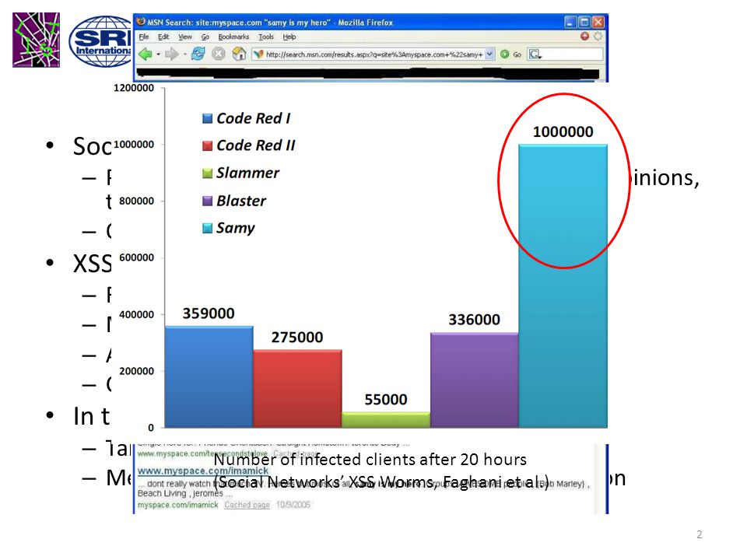
Task: Click the 800000 axis label
Action: click(x=137, y=201)
